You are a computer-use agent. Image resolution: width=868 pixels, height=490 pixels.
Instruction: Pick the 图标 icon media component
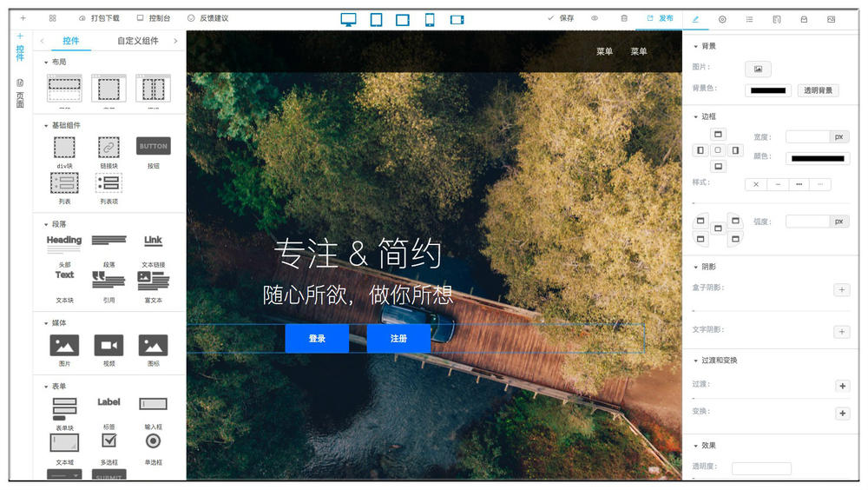tap(154, 345)
